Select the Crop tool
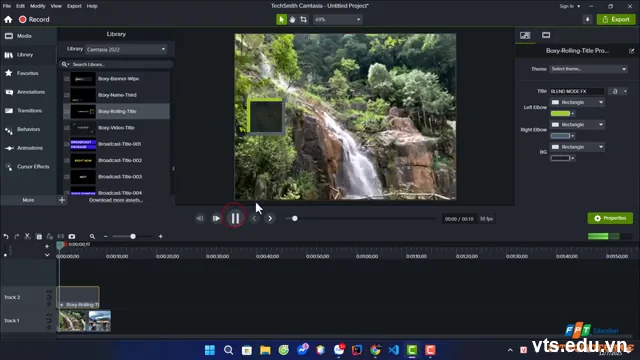640x360 pixels. (x=303, y=19)
